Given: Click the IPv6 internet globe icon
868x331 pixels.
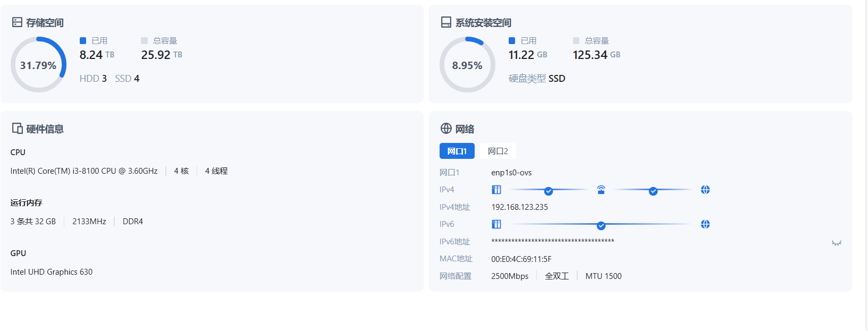Looking at the screenshot, I should click(x=705, y=224).
